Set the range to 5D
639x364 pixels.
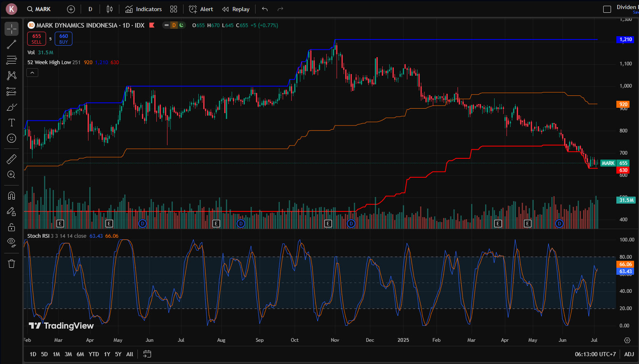tap(44, 354)
